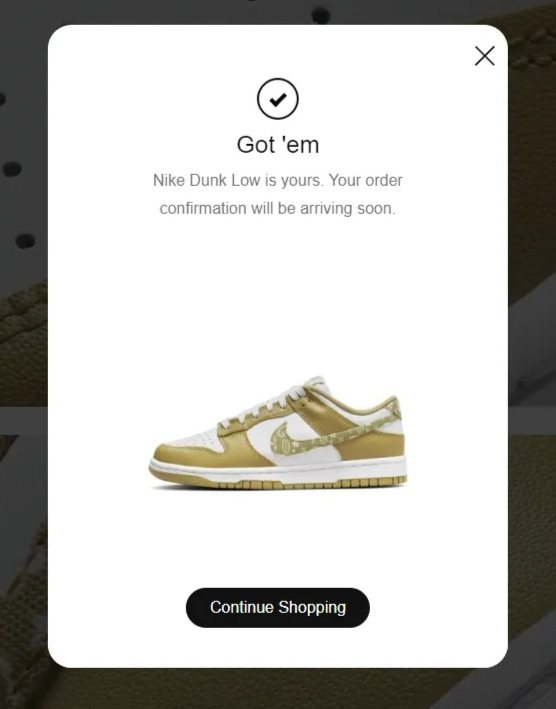Click the Continue Shopping button
556x709 pixels.
coord(278,607)
